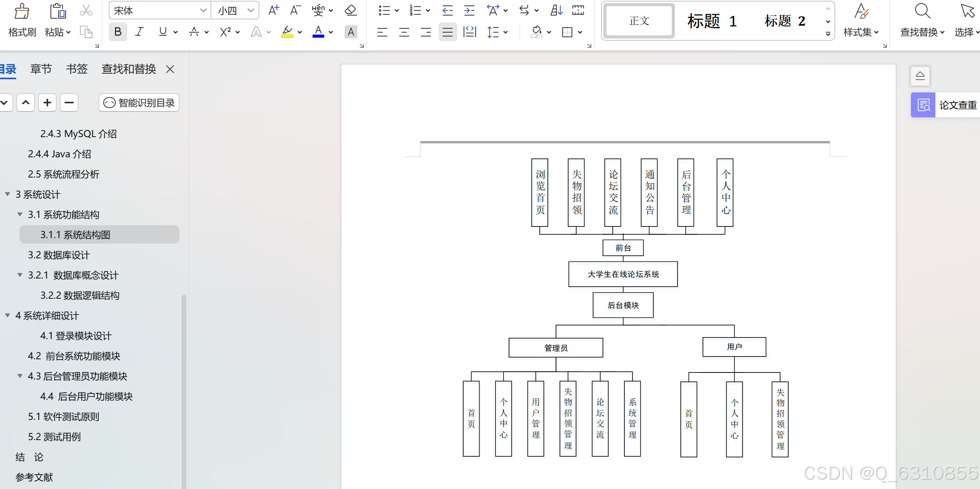
Task: Click the Chinese layout (A arrows) icon
Action: [493, 10]
